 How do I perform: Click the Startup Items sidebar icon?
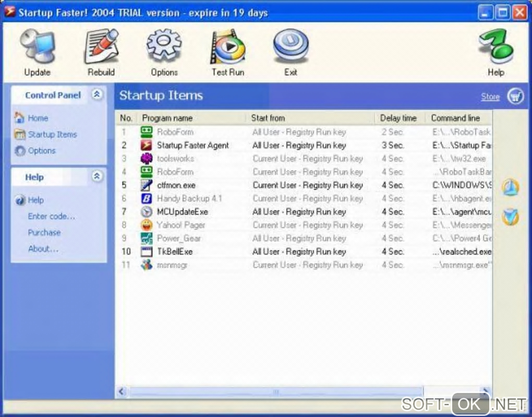[20, 135]
